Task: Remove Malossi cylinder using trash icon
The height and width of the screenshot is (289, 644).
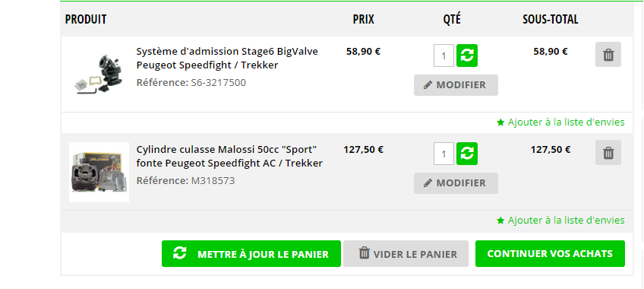Action: coord(608,153)
